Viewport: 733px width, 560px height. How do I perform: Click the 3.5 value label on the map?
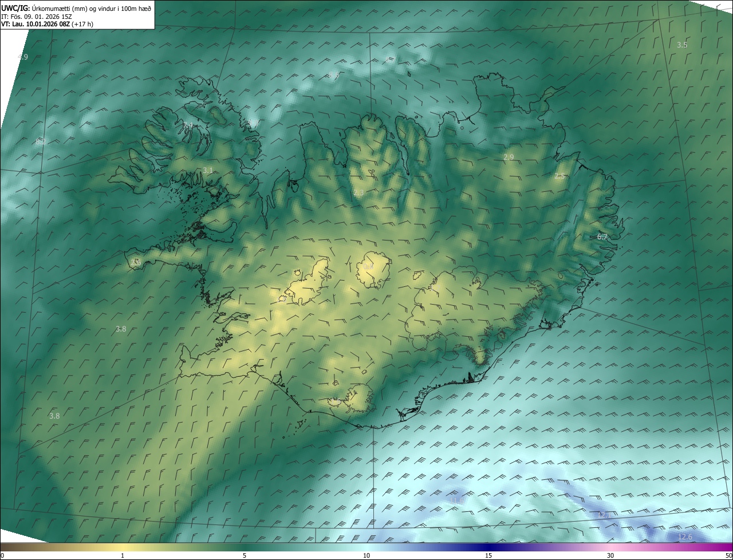point(682,45)
